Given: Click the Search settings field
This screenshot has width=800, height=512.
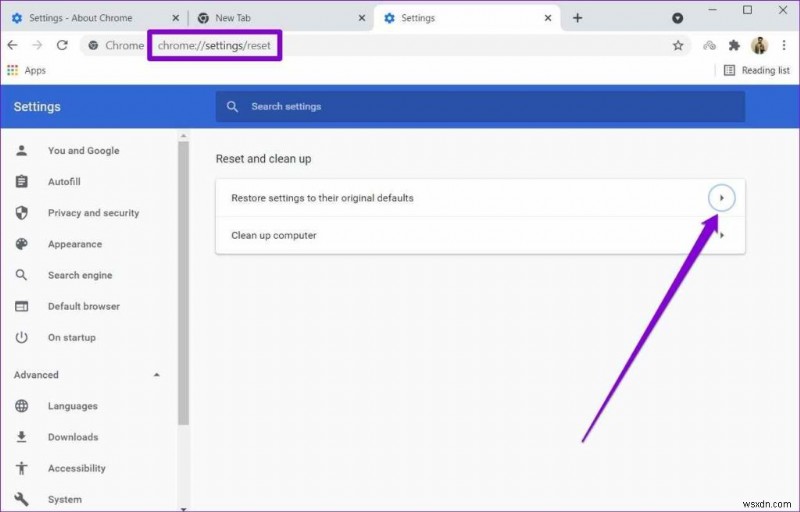Looking at the screenshot, I should (x=480, y=107).
